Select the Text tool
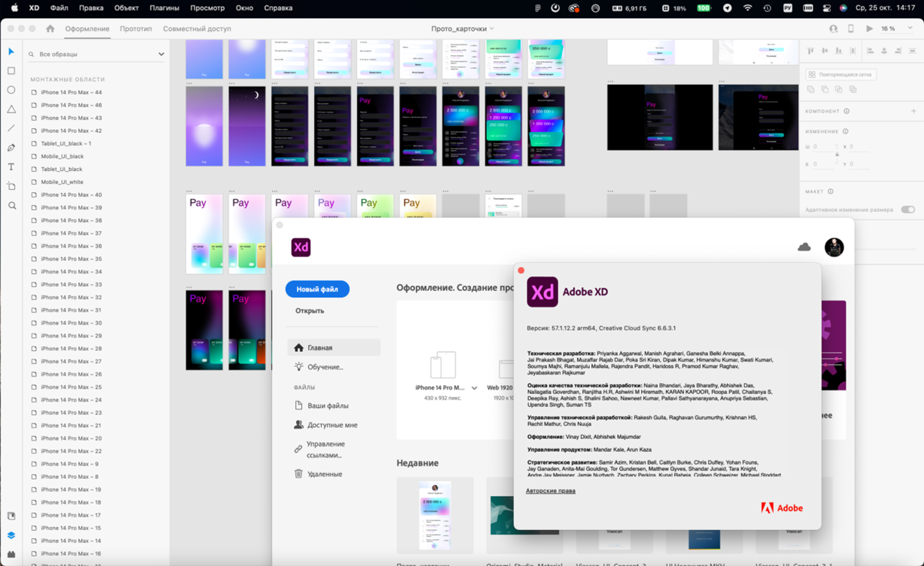This screenshot has width=924, height=566. click(x=11, y=167)
